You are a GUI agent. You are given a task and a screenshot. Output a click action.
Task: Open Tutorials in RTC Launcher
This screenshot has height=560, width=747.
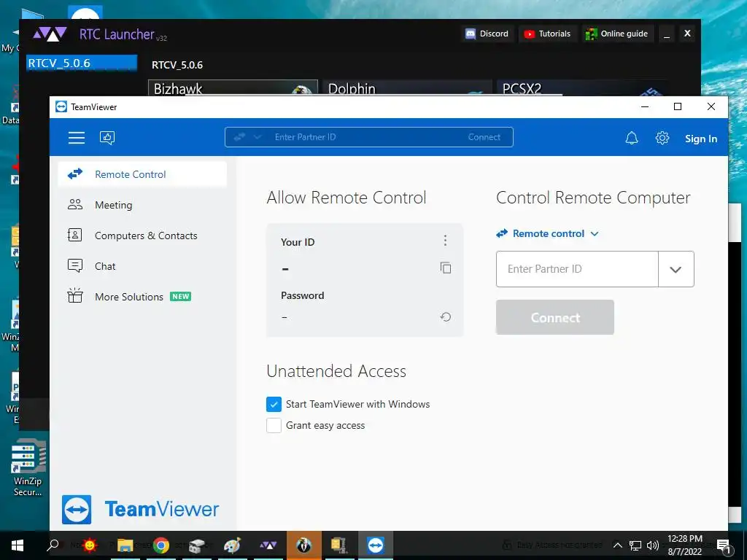tap(547, 34)
